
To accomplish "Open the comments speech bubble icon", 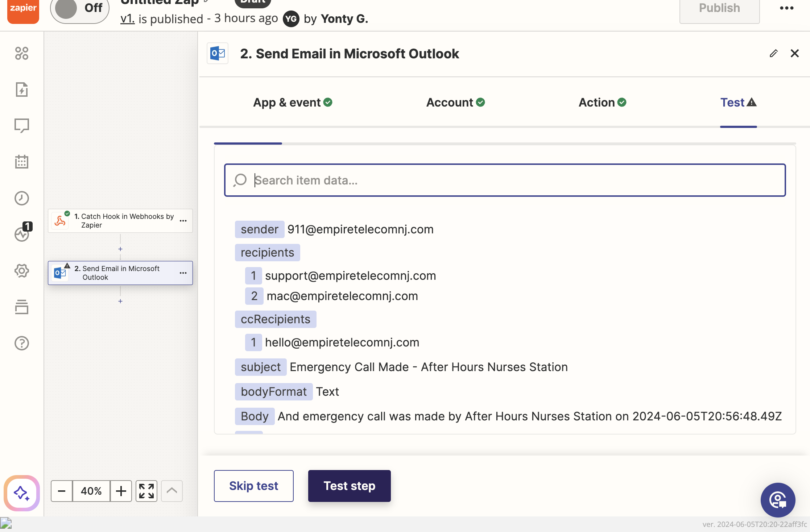I will pos(22,125).
